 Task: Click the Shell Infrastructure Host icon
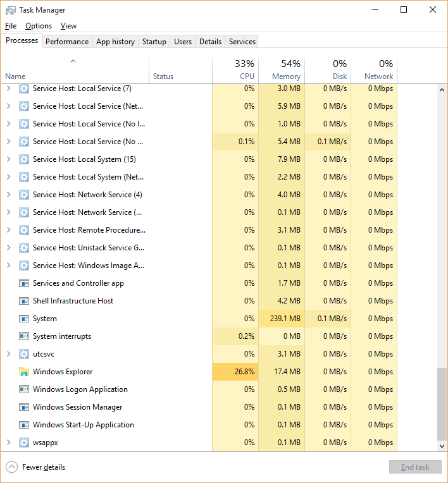click(x=24, y=301)
